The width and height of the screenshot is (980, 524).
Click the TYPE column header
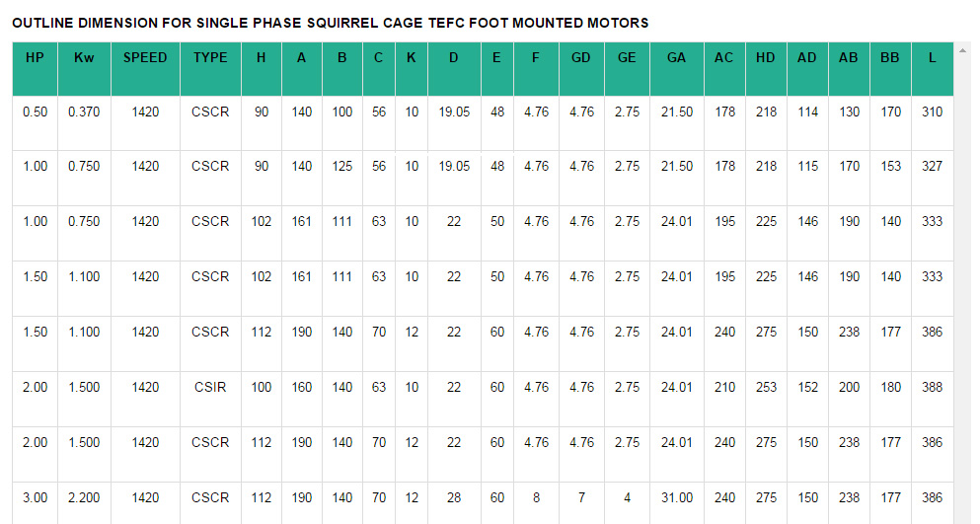(210, 58)
